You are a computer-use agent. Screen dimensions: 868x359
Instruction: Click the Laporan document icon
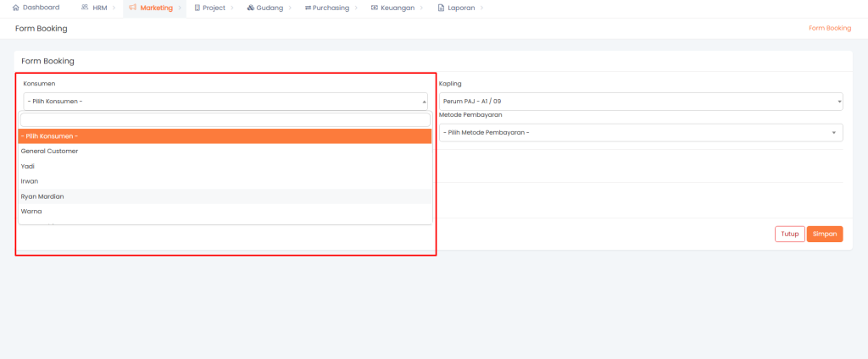tap(441, 8)
